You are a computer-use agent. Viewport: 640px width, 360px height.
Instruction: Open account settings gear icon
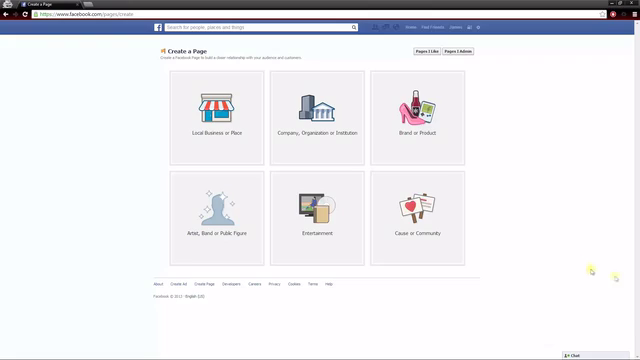(x=478, y=27)
